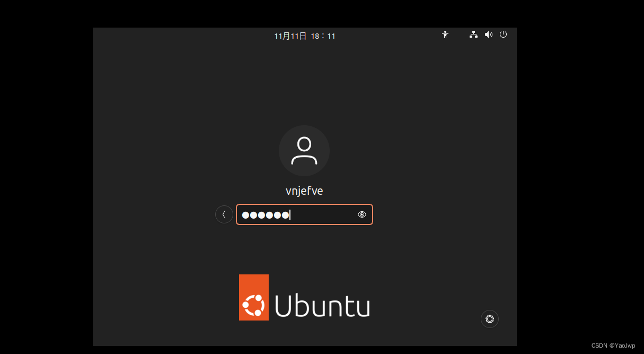644x354 pixels.
Task: Click the vnjefve user avatar circle
Action: (x=304, y=151)
